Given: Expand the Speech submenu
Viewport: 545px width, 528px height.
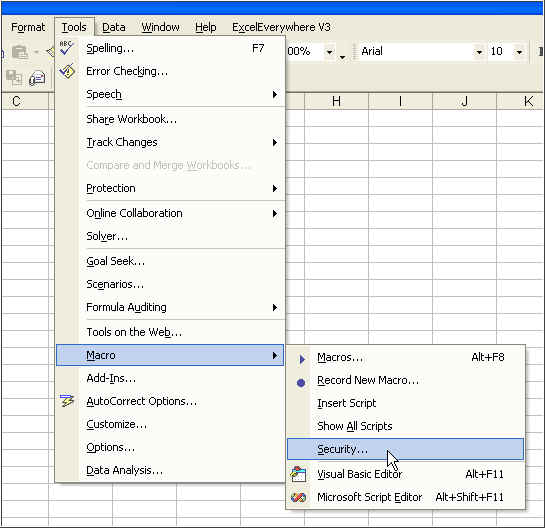Looking at the screenshot, I should pyautogui.click(x=170, y=94).
